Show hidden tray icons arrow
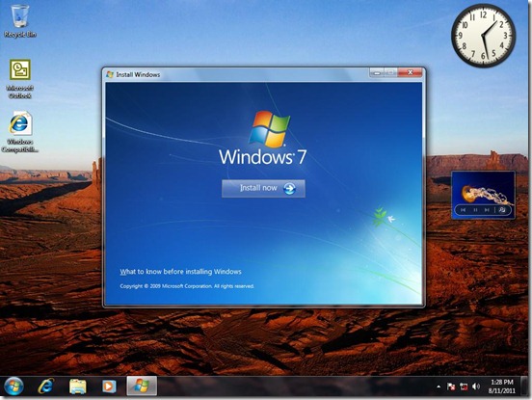This screenshot has height=400, width=532. click(x=439, y=387)
